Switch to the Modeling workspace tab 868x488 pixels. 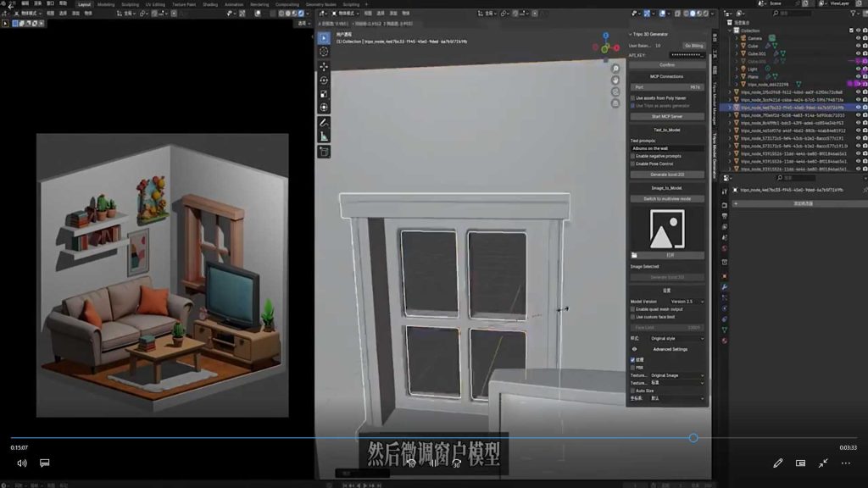106,4
